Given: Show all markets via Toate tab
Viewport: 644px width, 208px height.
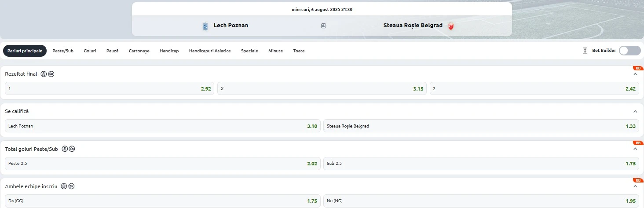Looking at the screenshot, I should point(299,51).
